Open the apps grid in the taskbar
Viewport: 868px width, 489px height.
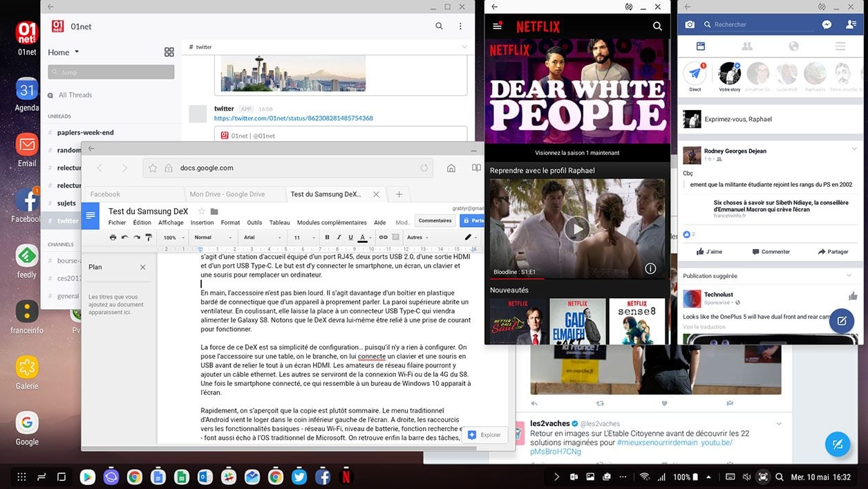21,477
